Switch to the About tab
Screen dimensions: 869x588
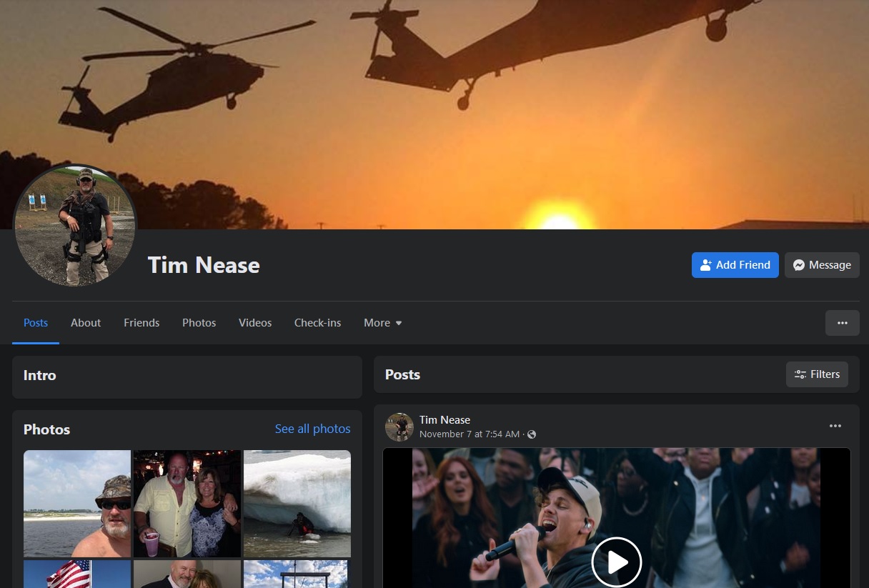click(x=86, y=323)
